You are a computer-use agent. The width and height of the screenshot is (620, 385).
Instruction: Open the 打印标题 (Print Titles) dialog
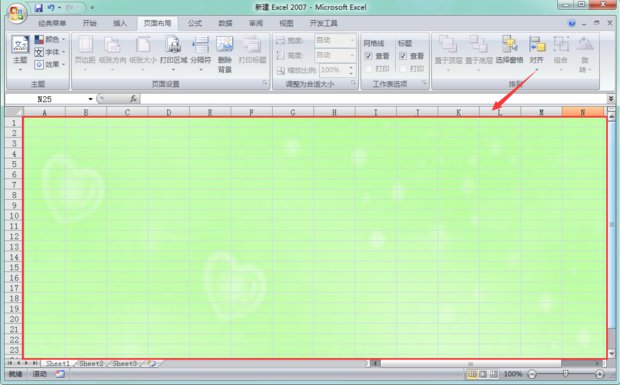[x=252, y=51]
